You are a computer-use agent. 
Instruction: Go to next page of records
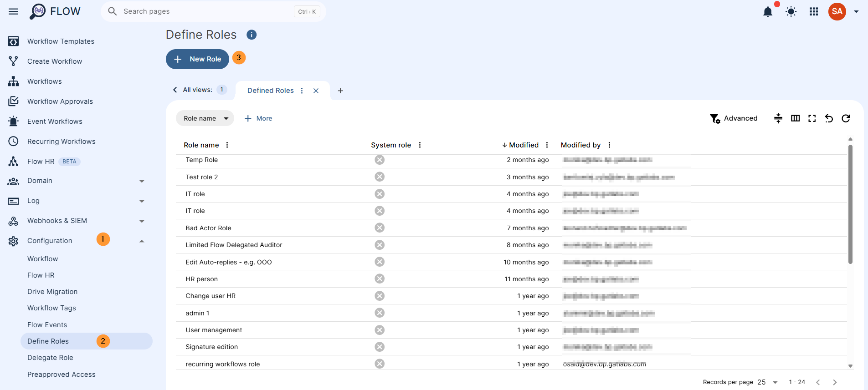point(835,382)
